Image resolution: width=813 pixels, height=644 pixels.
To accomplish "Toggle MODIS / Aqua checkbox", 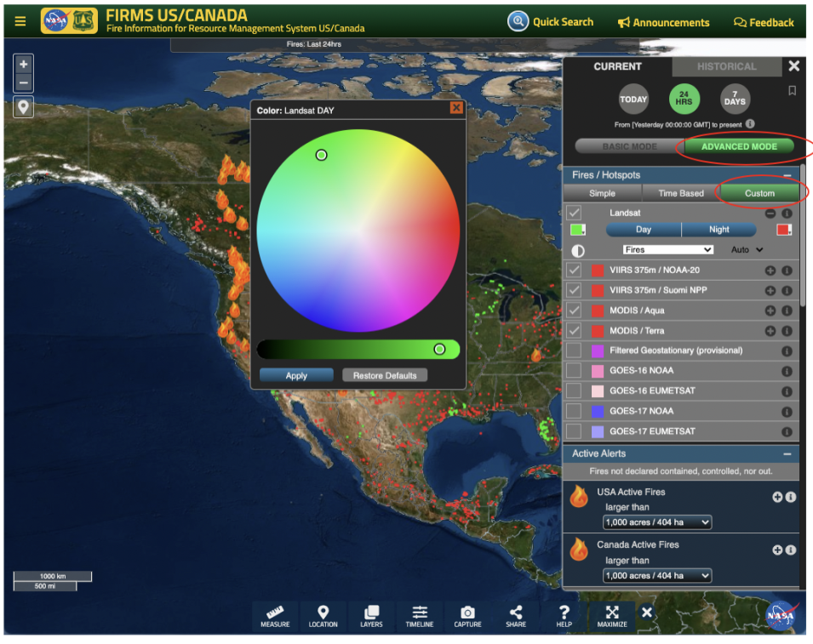I will tap(574, 311).
